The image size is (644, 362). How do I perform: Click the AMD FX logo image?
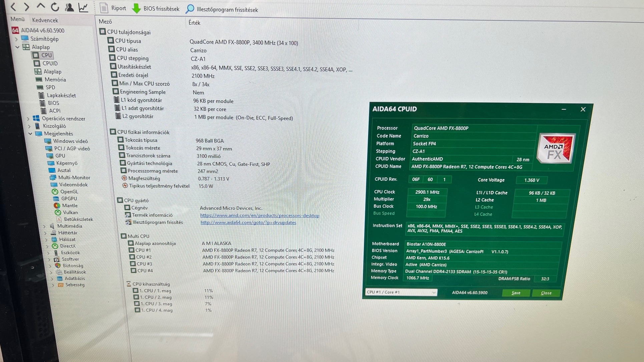[556, 149]
